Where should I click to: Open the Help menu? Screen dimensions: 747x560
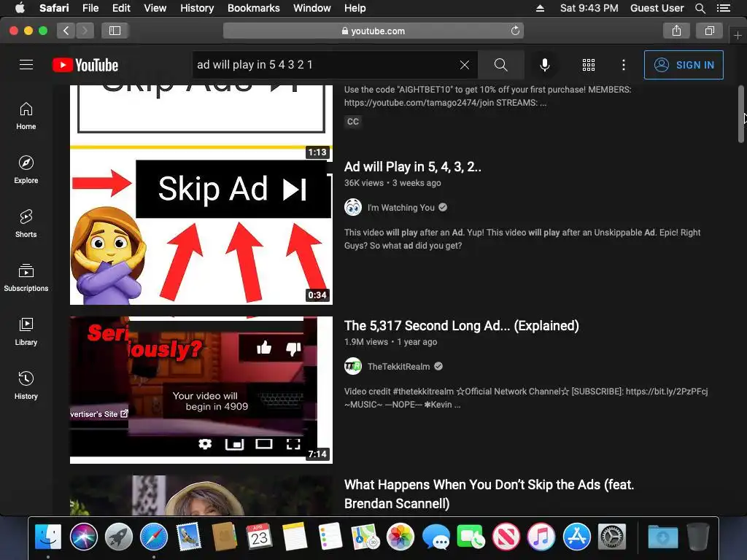[x=355, y=8]
